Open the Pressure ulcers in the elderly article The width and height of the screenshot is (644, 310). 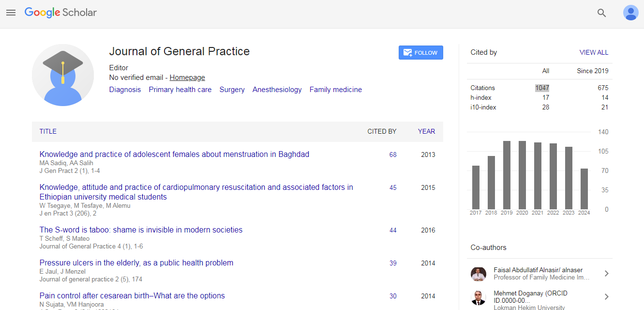coord(136,263)
